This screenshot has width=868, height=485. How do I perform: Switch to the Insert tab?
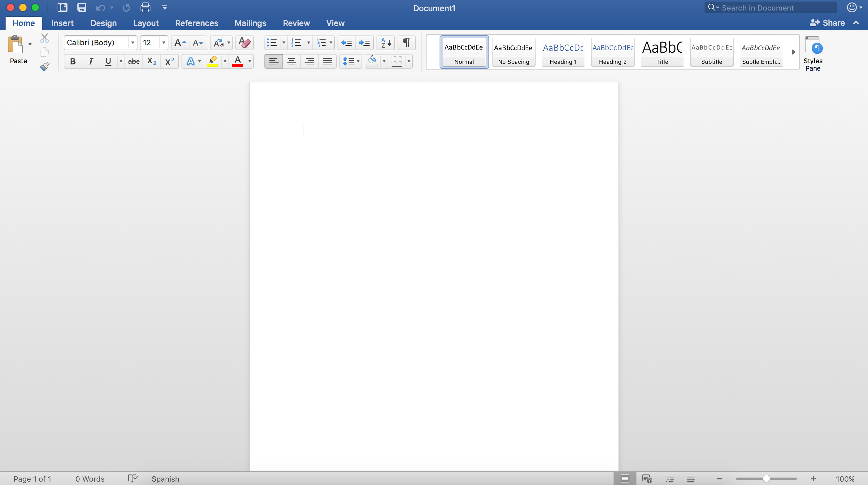pos(62,23)
